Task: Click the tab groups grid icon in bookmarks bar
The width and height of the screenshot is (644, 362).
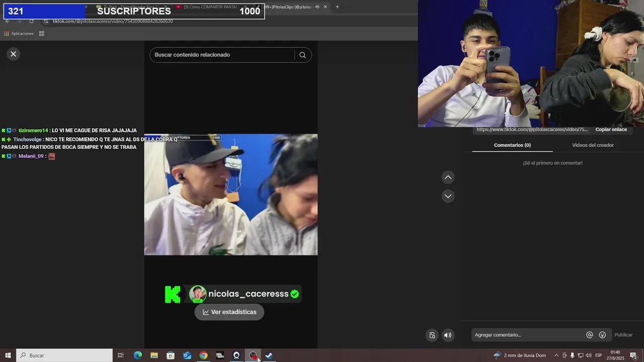Action: (41, 34)
